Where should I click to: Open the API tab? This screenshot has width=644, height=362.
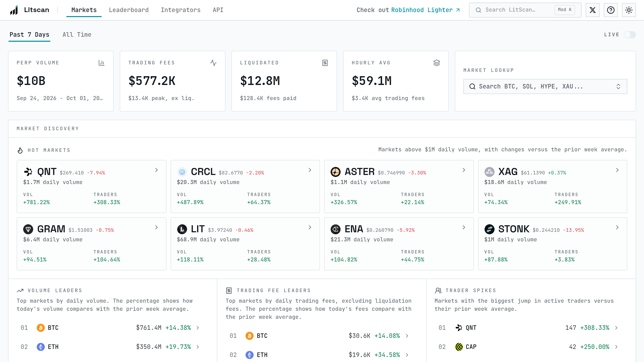click(x=218, y=10)
